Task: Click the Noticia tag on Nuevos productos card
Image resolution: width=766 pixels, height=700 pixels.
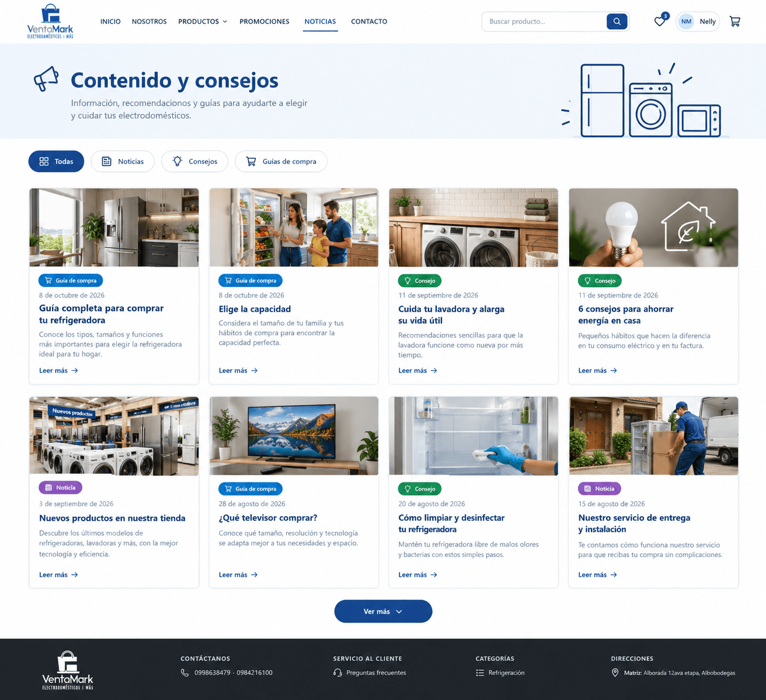Action: point(61,487)
